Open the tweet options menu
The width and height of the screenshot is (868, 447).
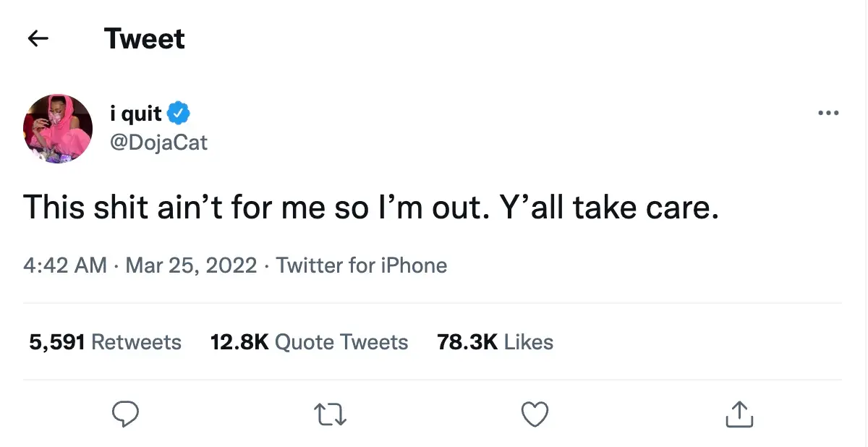[829, 113]
